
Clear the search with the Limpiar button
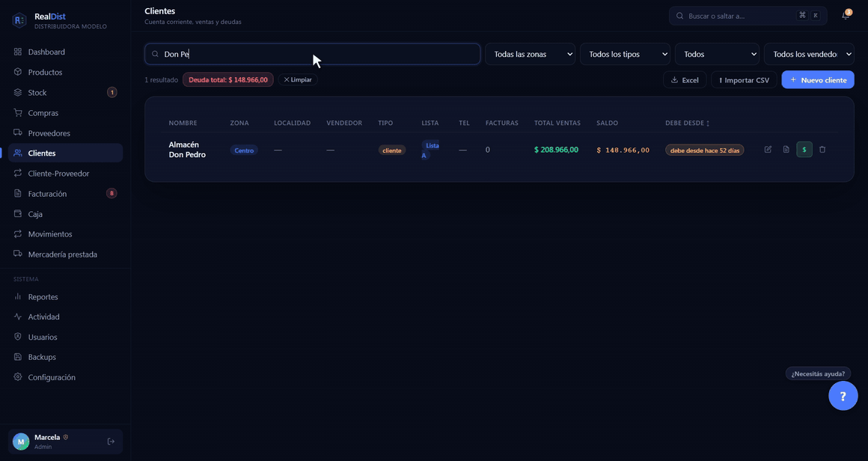(298, 79)
